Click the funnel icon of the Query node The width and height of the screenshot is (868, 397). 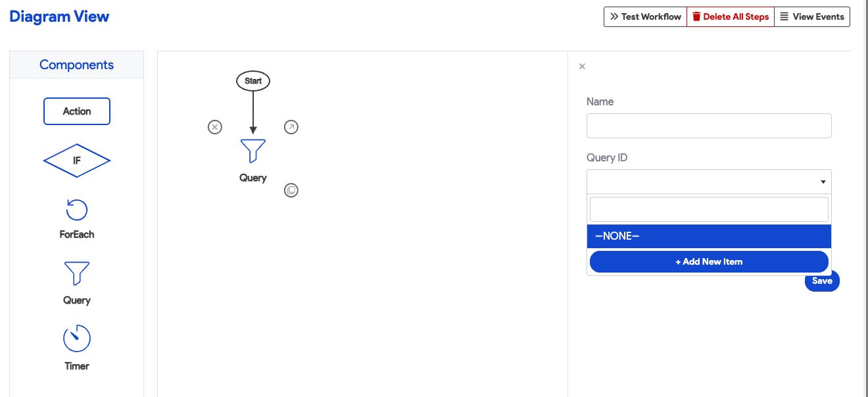(x=253, y=150)
